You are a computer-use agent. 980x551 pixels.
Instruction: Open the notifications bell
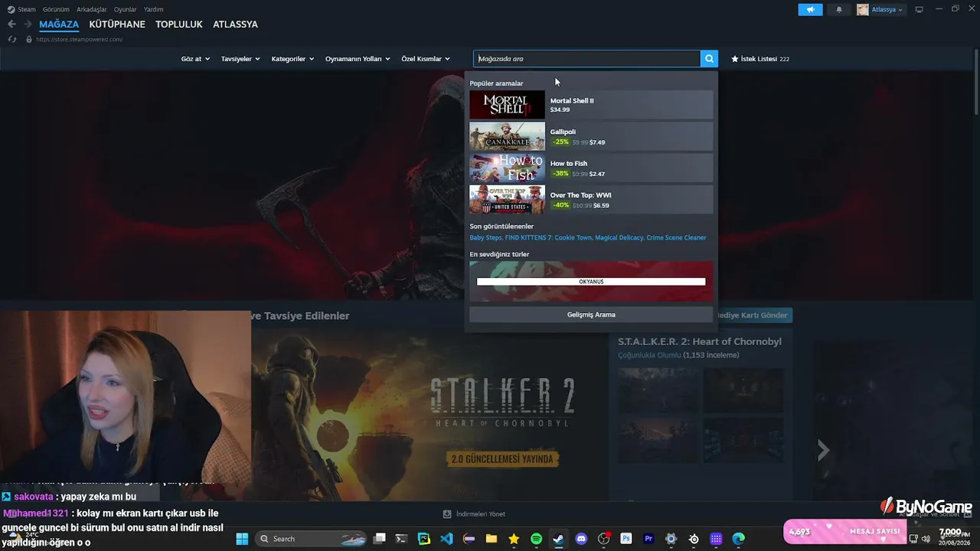tap(839, 9)
